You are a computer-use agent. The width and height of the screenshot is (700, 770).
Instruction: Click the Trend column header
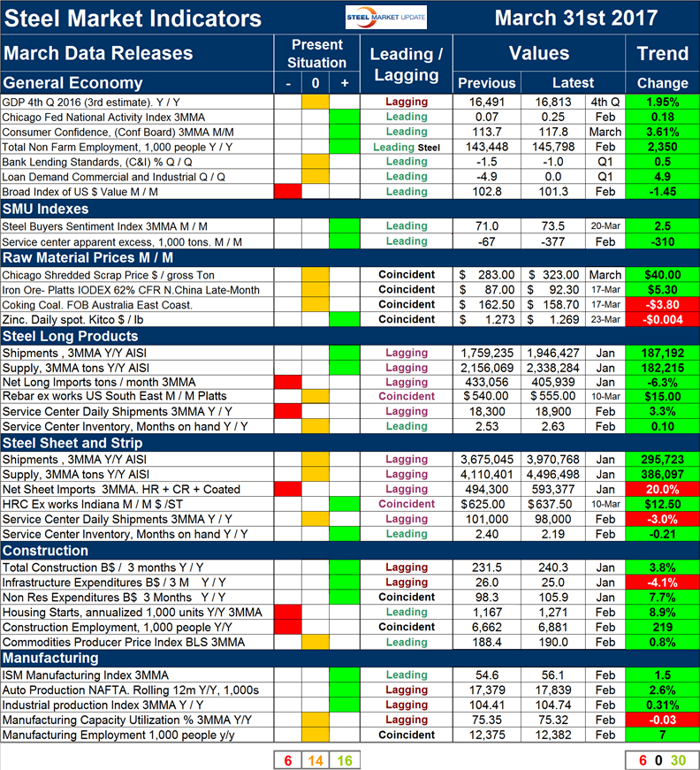pyautogui.click(x=662, y=54)
